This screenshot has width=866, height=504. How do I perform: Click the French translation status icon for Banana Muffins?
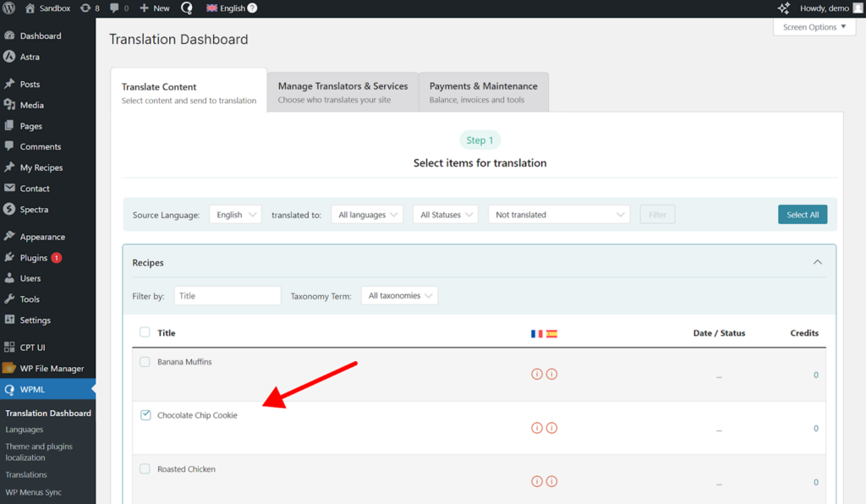click(536, 373)
